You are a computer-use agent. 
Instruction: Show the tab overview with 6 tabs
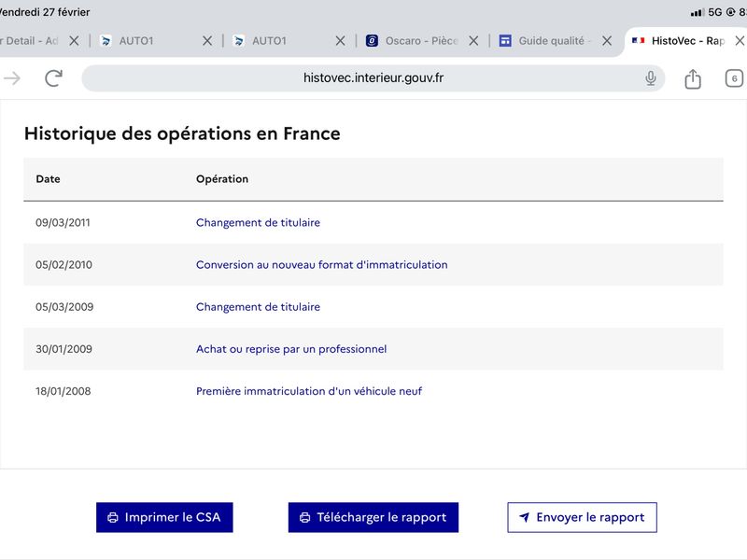click(734, 78)
